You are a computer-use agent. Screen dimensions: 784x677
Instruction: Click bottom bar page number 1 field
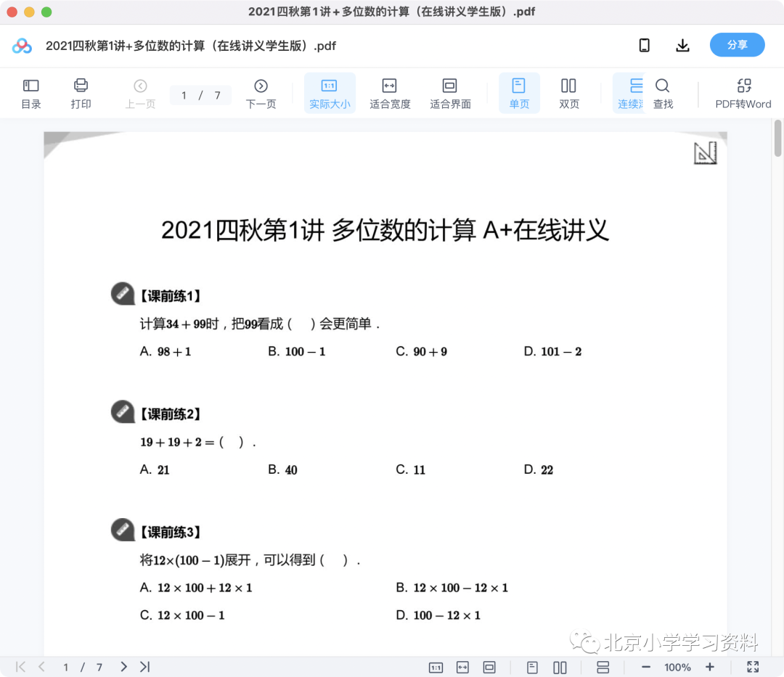[65, 668]
